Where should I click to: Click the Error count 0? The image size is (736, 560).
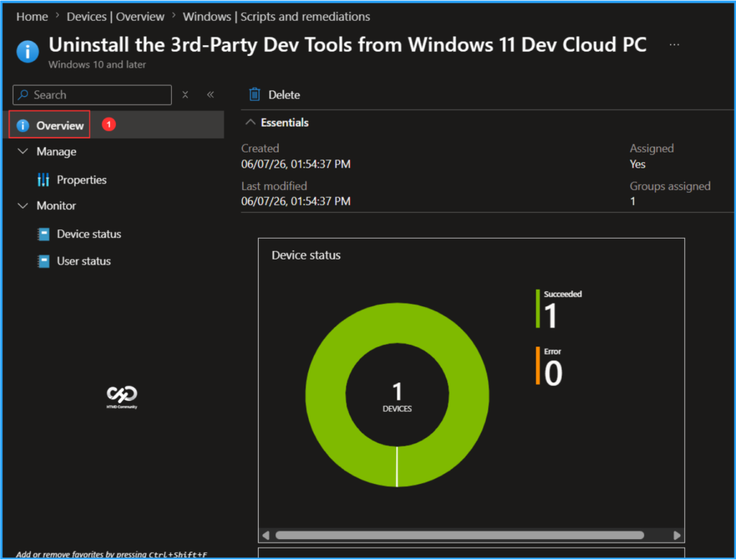[553, 372]
